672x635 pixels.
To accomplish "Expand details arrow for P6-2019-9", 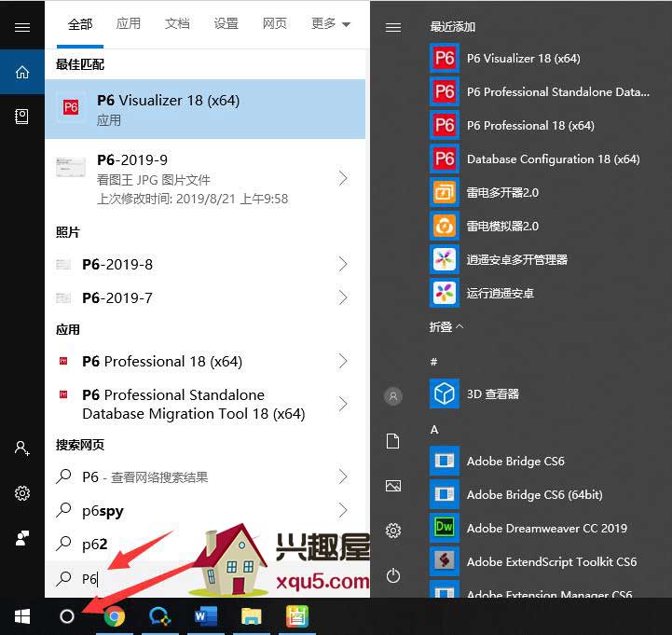I will pos(343,178).
